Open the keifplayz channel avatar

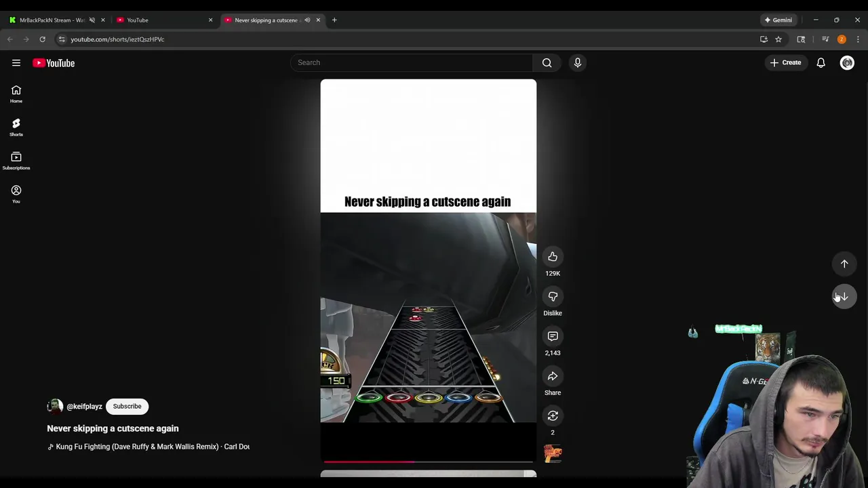tap(55, 407)
